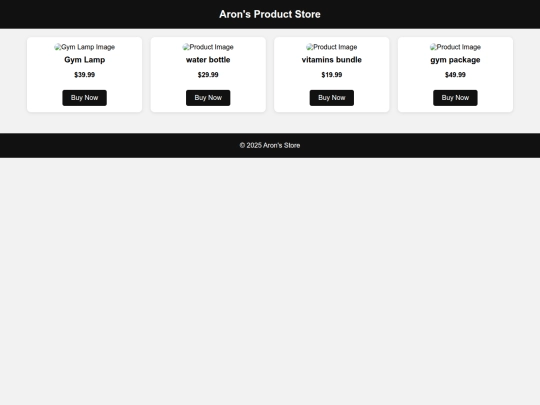Click the gym package product title
The width and height of the screenshot is (540, 405).
pyautogui.click(x=455, y=60)
